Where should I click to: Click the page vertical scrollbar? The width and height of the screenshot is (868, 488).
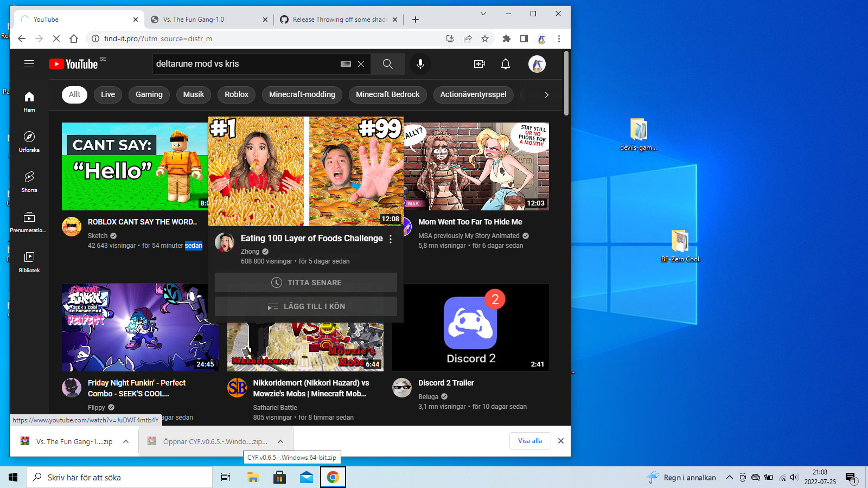(566, 83)
